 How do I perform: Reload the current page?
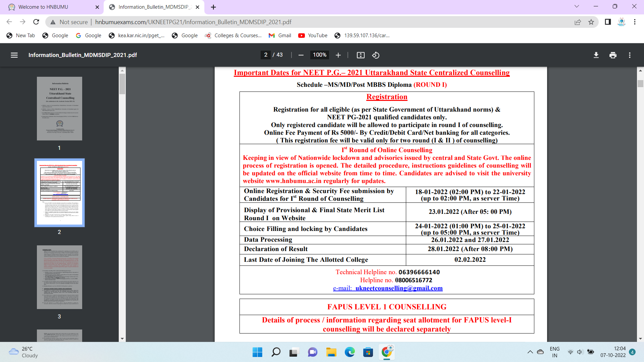click(x=36, y=22)
